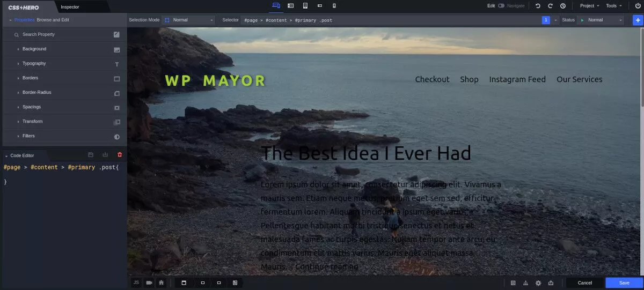Open the history clock icon
This screenshot has height=290, width=644.
(562, 6)
